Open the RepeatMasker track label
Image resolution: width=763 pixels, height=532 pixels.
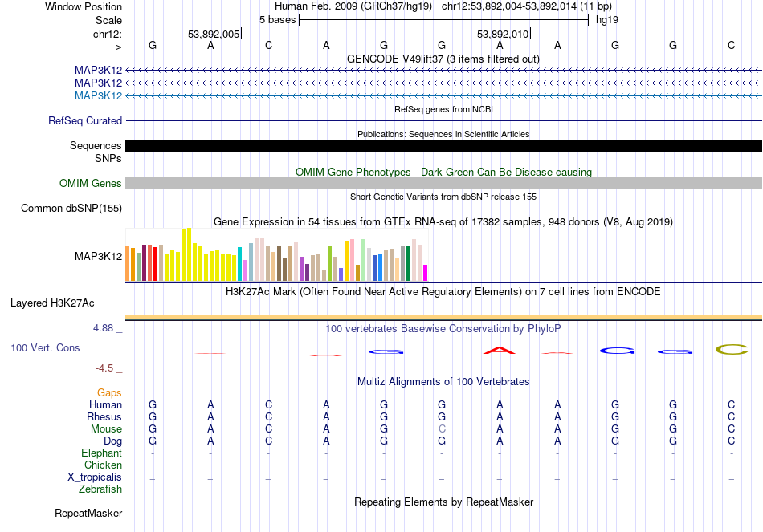pos(88,513)
